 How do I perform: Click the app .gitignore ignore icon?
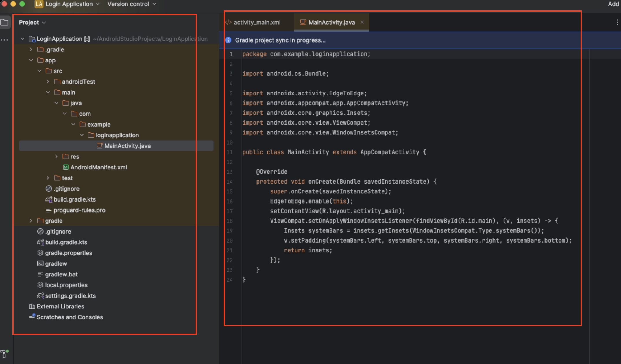(x=49, y=189)
